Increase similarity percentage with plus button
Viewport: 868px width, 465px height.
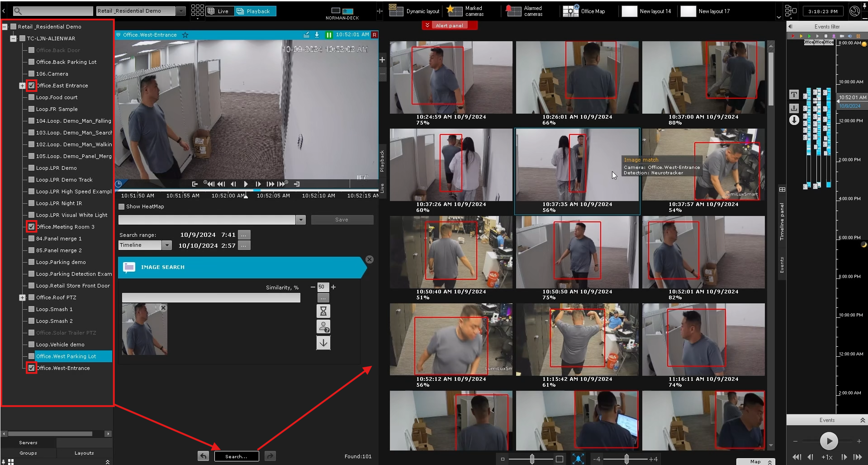(x=333, y=287)
